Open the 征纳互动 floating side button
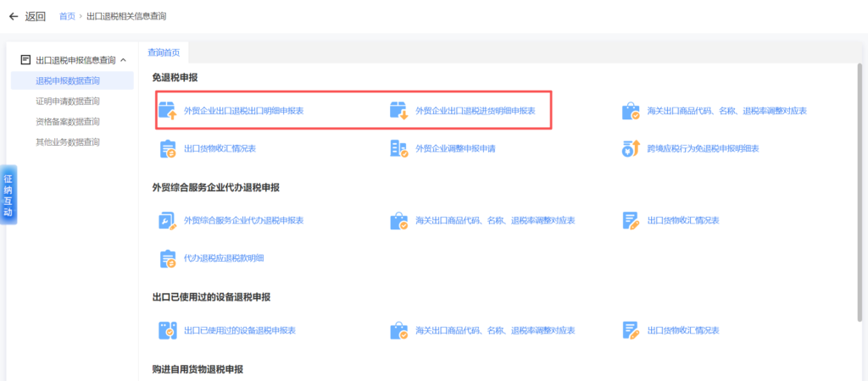Viewport: 868px width, 381px height. (8, 195)
